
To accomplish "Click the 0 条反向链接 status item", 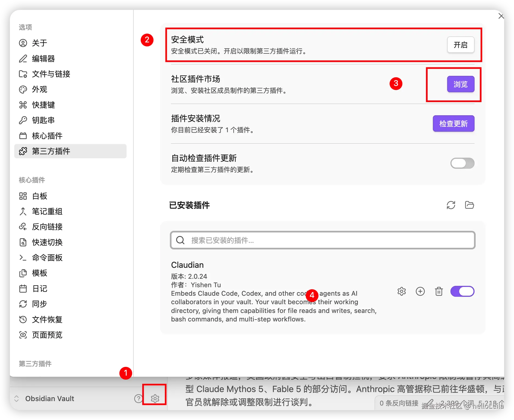I will [x=399, y=403].
